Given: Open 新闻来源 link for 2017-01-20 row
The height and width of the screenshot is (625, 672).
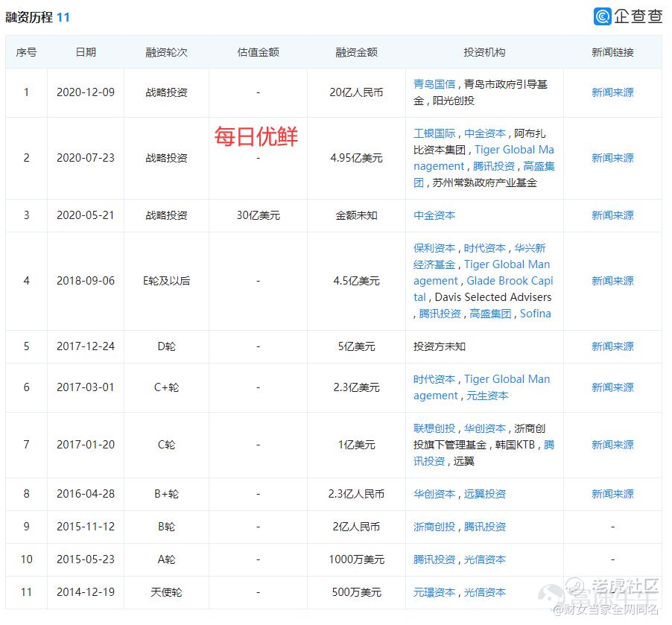Looking at the screenshot, I should coord(612,445).
